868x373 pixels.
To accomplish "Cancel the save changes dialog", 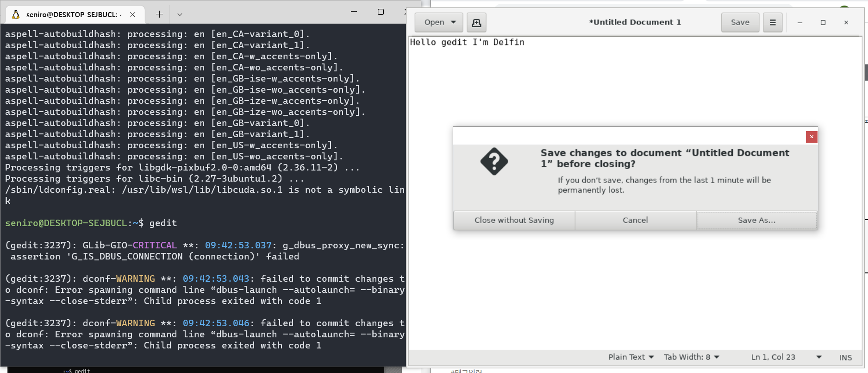I will (x=636, y=221).
